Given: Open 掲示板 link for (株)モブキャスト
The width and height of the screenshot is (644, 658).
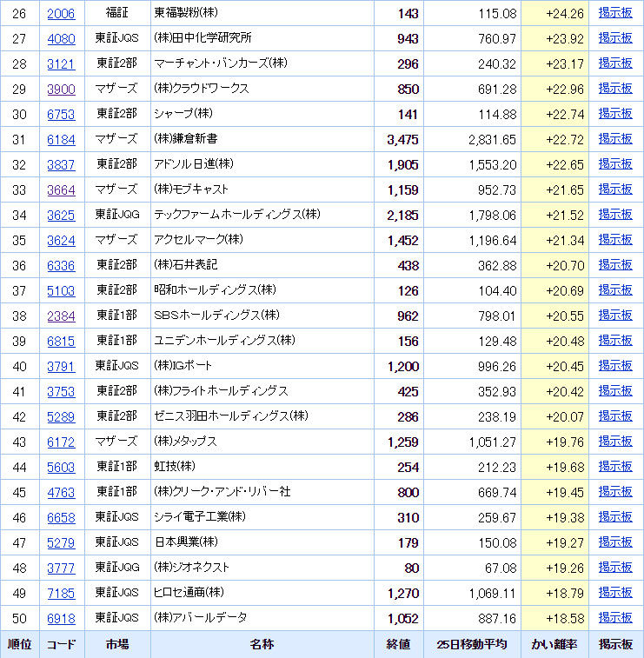Looking at the screenshot, I should click(x=615, y=189).
